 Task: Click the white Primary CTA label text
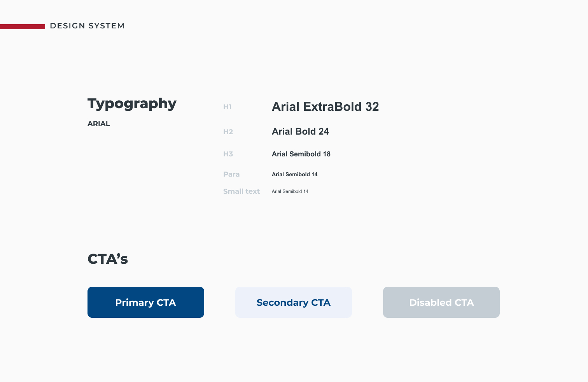click(x=145, y=303)
